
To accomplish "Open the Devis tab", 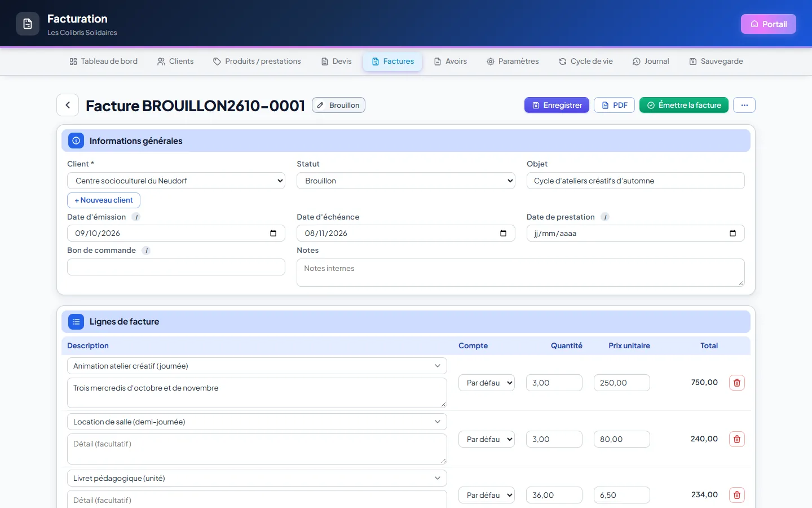I will 337,62.
